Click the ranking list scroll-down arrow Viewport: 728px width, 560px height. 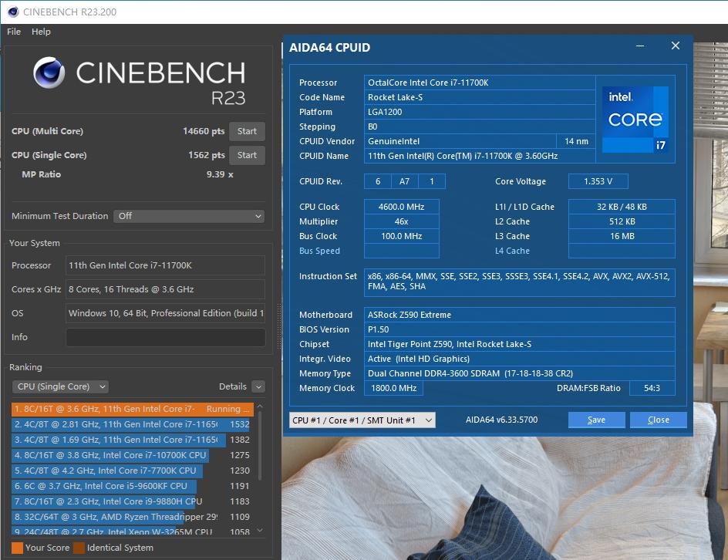click(260, 531)
